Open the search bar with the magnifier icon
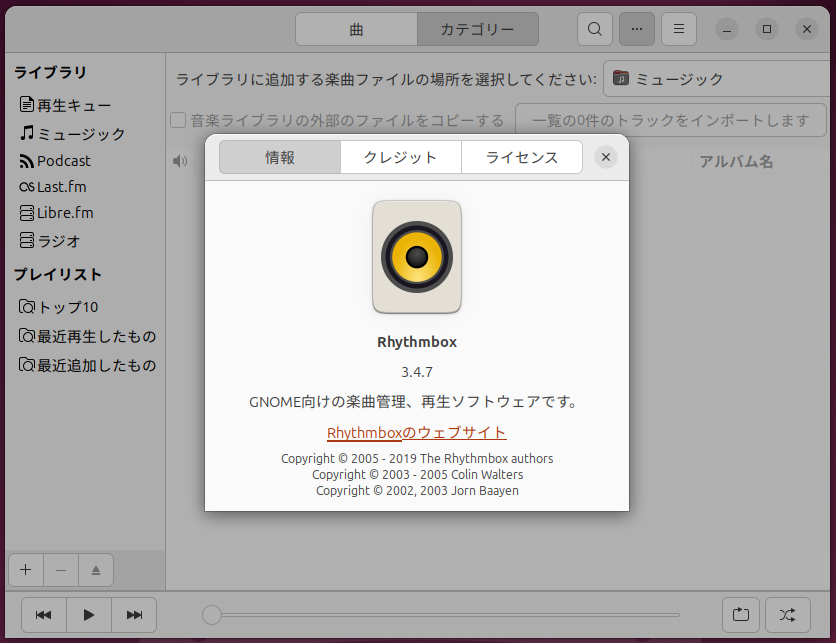This screenshot has height=643, width=836. (594, 29)
